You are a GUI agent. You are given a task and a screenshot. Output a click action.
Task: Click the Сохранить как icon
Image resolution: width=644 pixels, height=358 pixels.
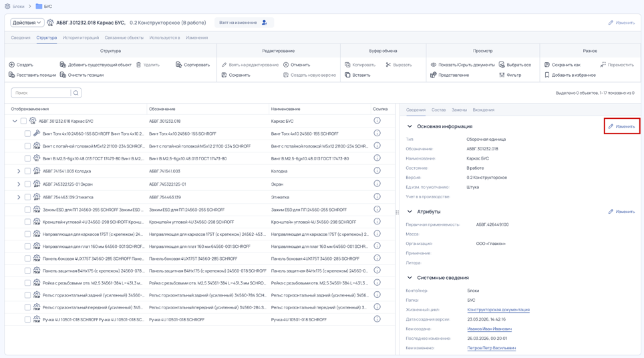click(547, 65)
